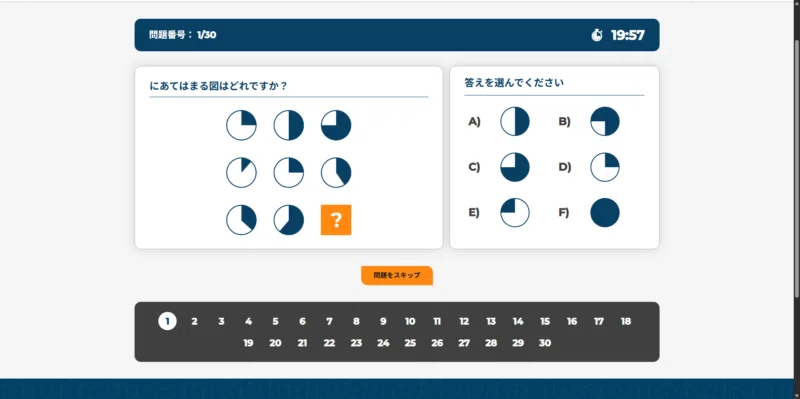Jump to question 28

(491, 343)
